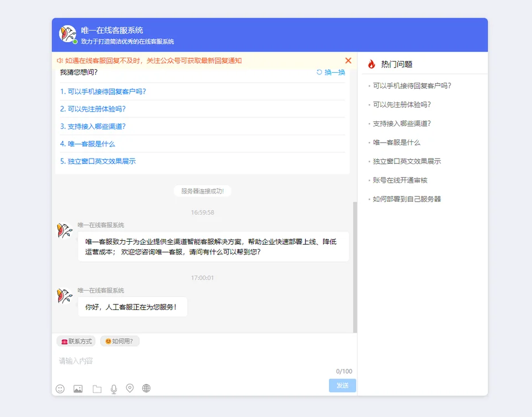Click avatar next to 16:59:58 message
This screenshot has height=417, width=532.
point(64,231)
